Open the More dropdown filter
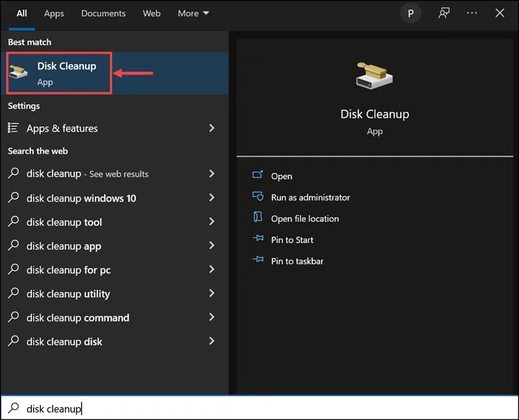Image resolution: width=519 pixels, height=420 pixels. pyautogui.click(x=193, y=14)
